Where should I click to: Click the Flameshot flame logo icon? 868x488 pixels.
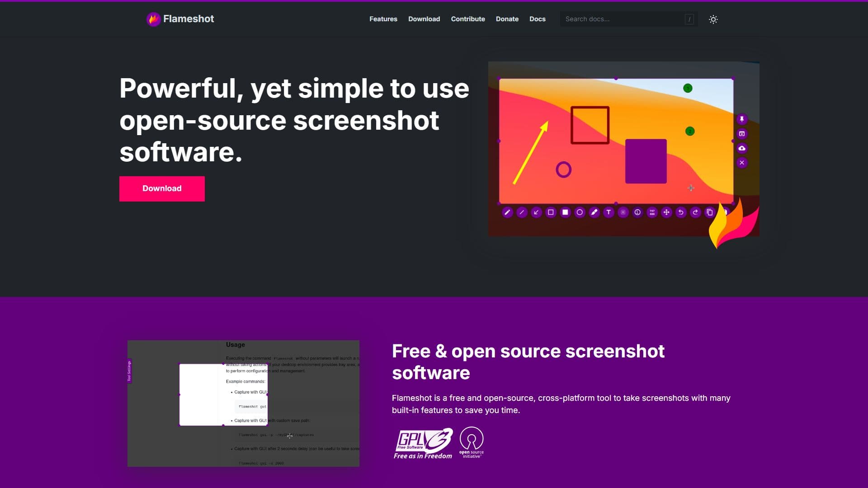point(153,19)
